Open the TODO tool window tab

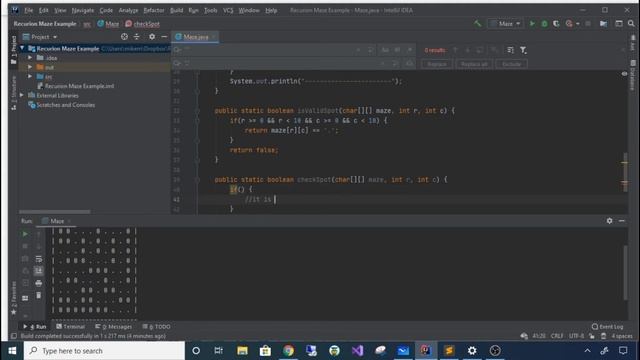click(x=157, y=327)
